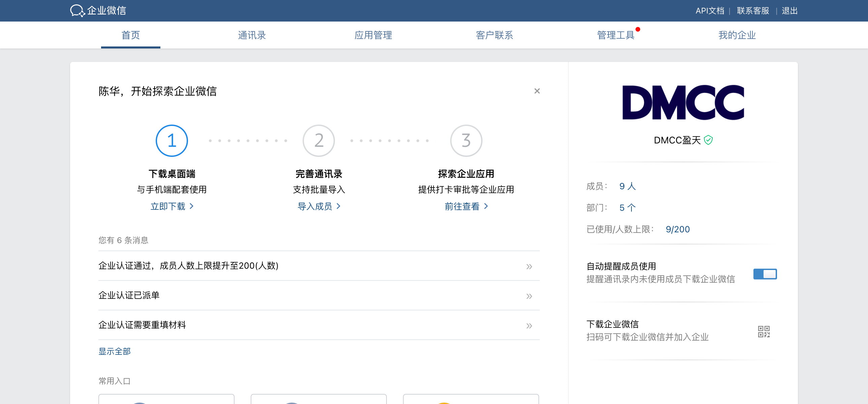Click the step 2 circle icon

(x=319, y=141)
